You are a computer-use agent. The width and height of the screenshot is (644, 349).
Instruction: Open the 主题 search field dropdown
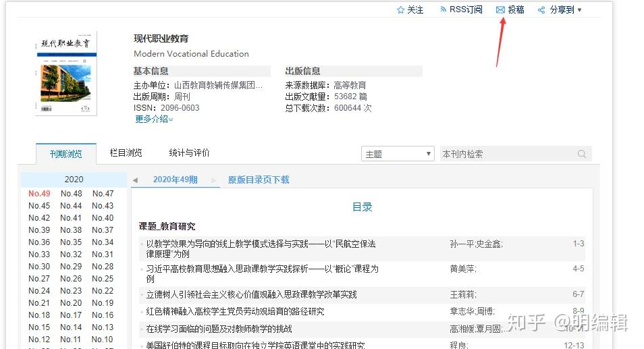398,154
